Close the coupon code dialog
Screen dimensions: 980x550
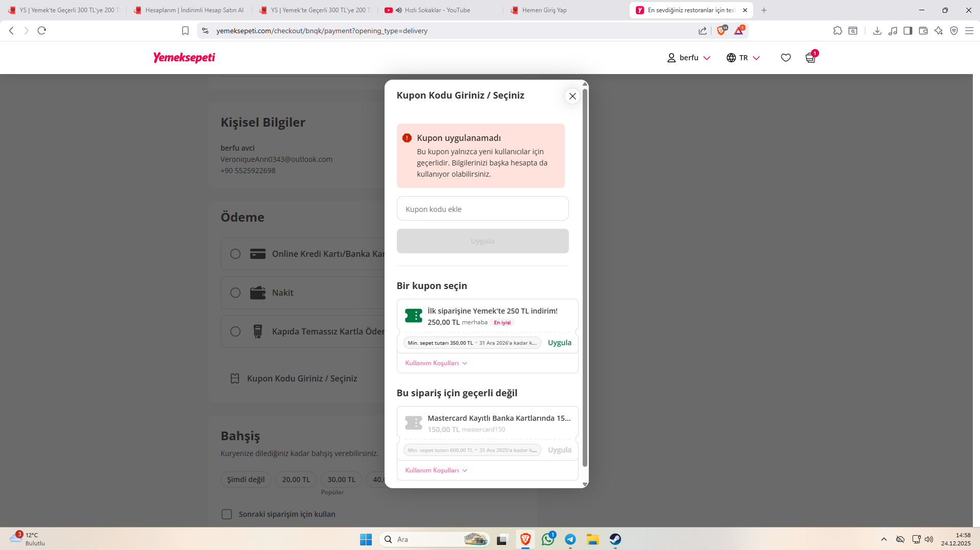point(572,96)
